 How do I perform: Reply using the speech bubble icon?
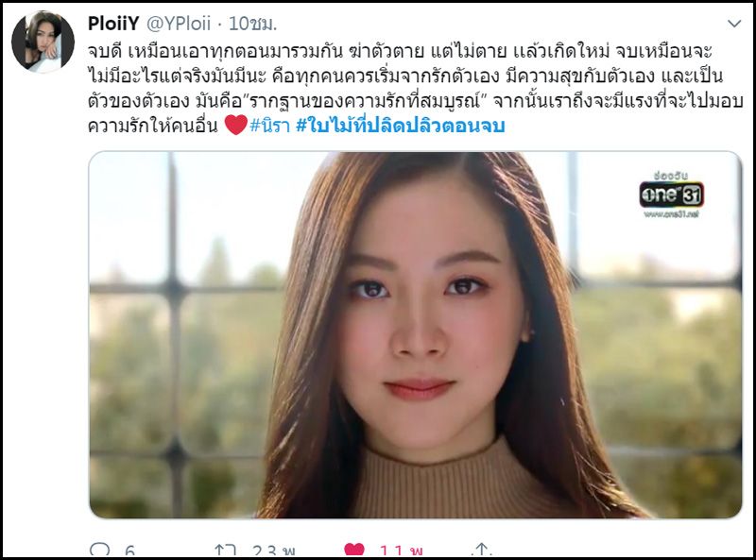coord(100,550)
